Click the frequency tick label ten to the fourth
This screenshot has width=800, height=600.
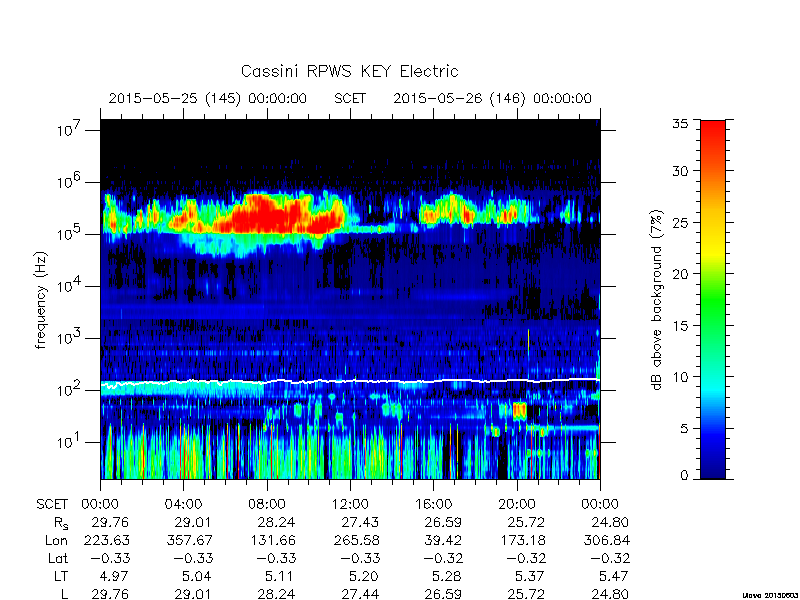(67, 286)
